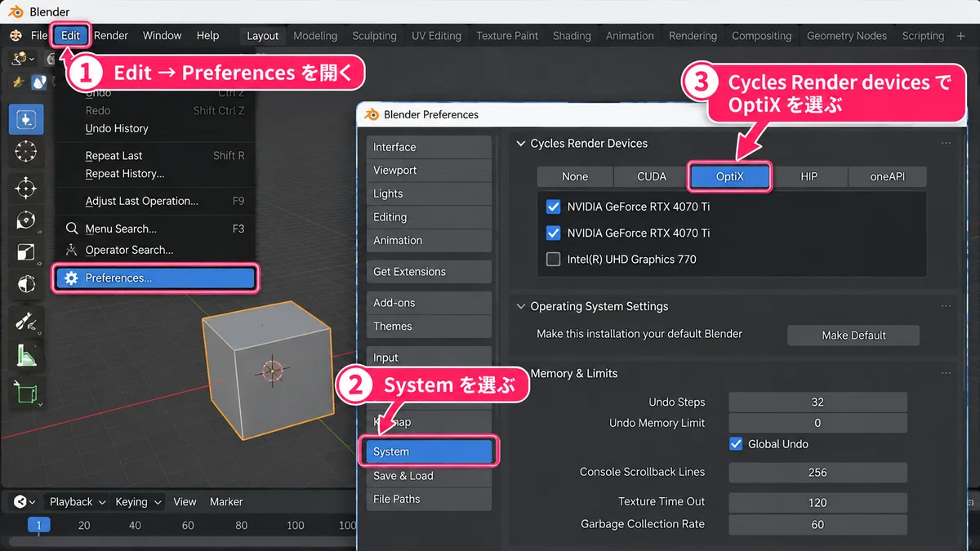The image size is (980, 551).
Task: Select the Rotate tool
Action: 25,221
